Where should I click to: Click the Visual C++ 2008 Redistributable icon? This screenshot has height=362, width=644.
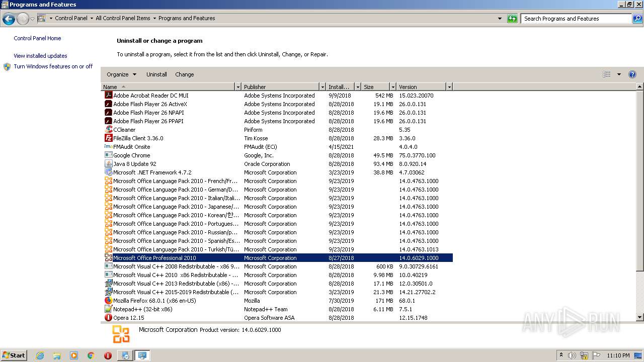pos(108,266)
